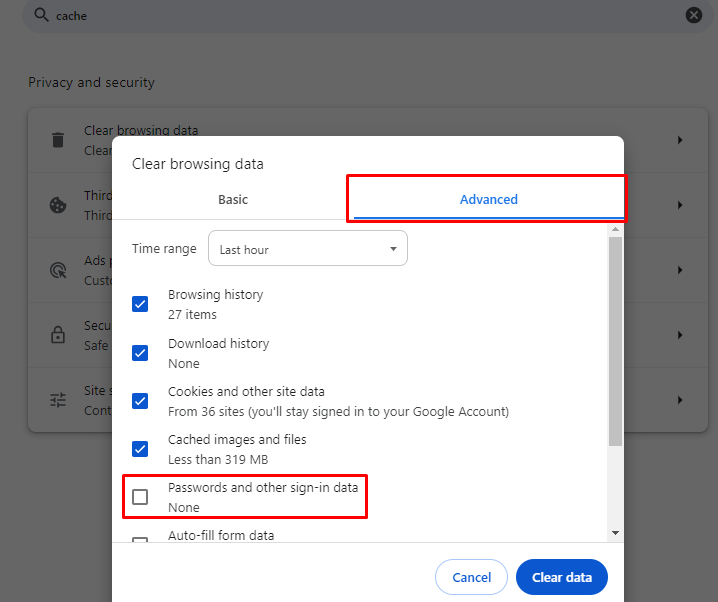Click the site settings sliders icon
Screen dimensions: 718x602
[58, 400]
